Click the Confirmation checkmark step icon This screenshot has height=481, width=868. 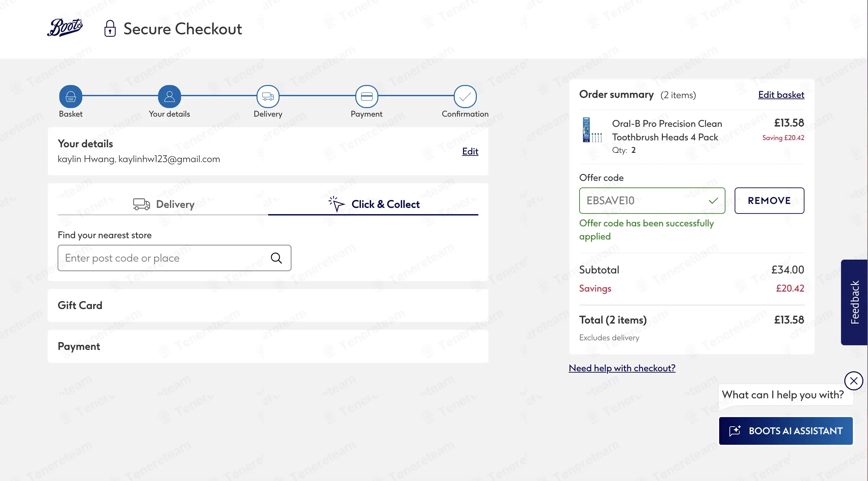coord(465,97)
